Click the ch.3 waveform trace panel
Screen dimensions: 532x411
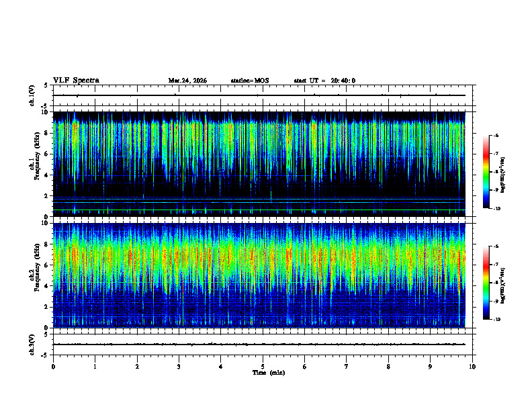[263, 345]
